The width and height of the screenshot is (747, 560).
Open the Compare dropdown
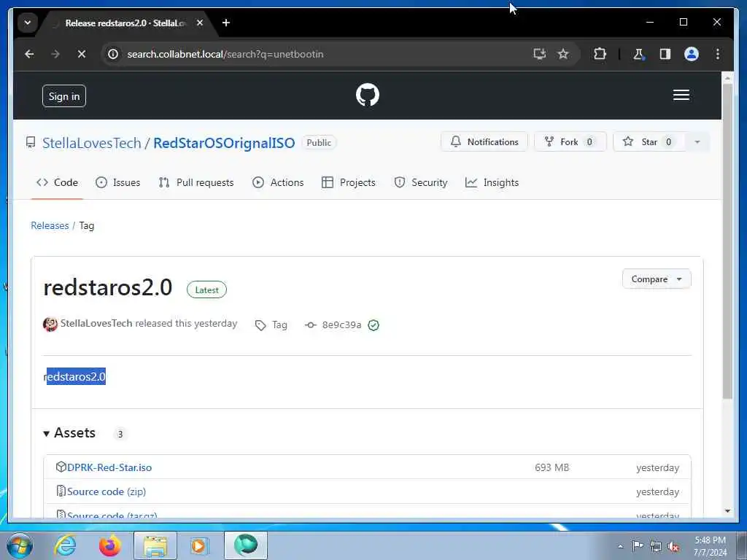pyautogui.click(x=656, y=279)
